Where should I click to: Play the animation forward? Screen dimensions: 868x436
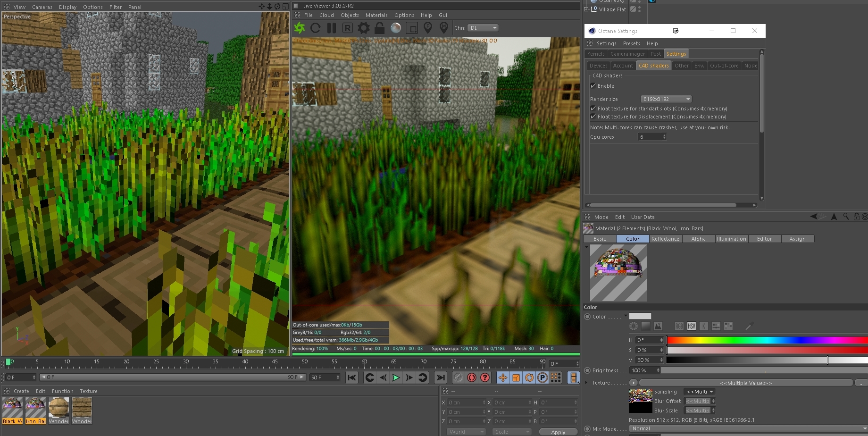(396, 377)
